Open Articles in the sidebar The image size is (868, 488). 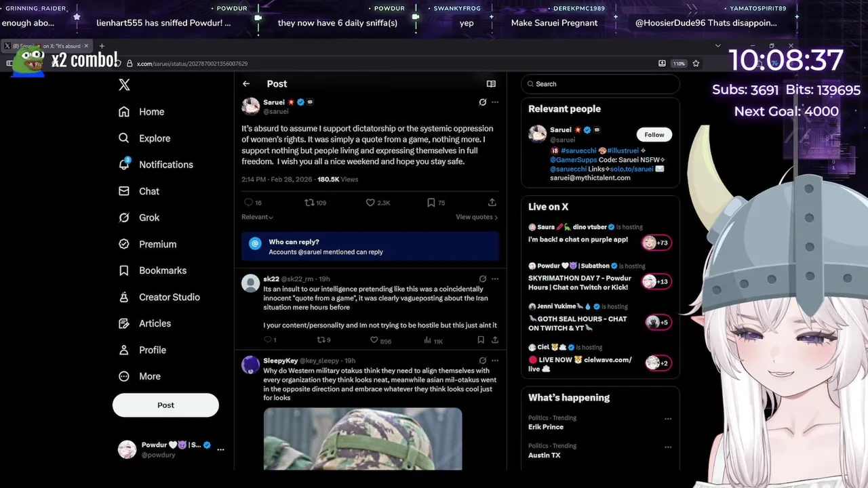click(145, 323)
